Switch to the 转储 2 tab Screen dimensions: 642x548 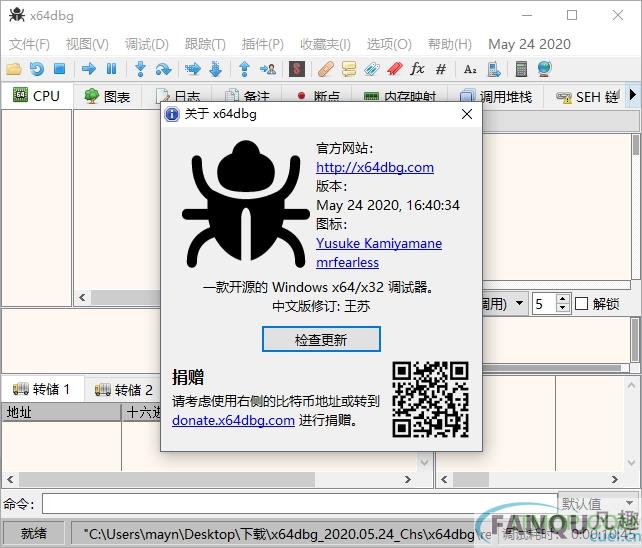(124, 389)
